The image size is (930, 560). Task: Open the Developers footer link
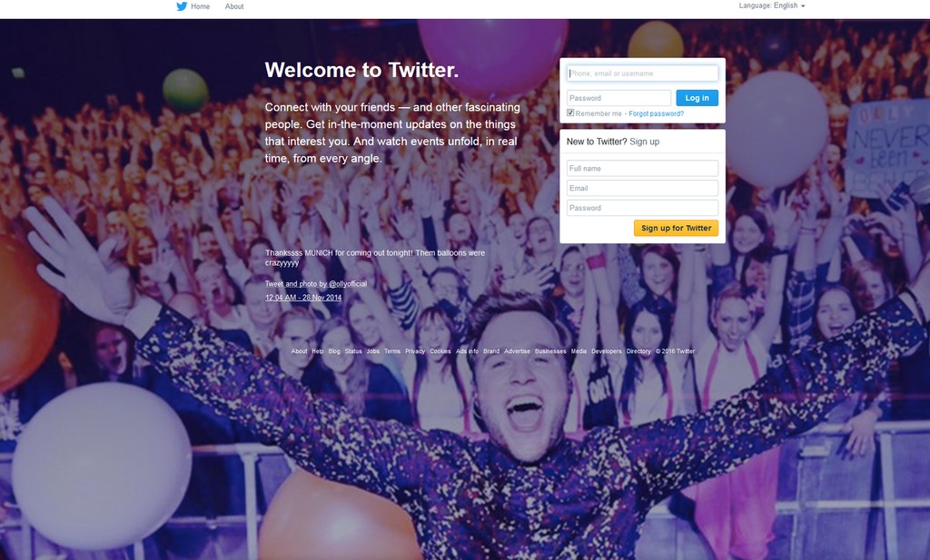(606, 351)
